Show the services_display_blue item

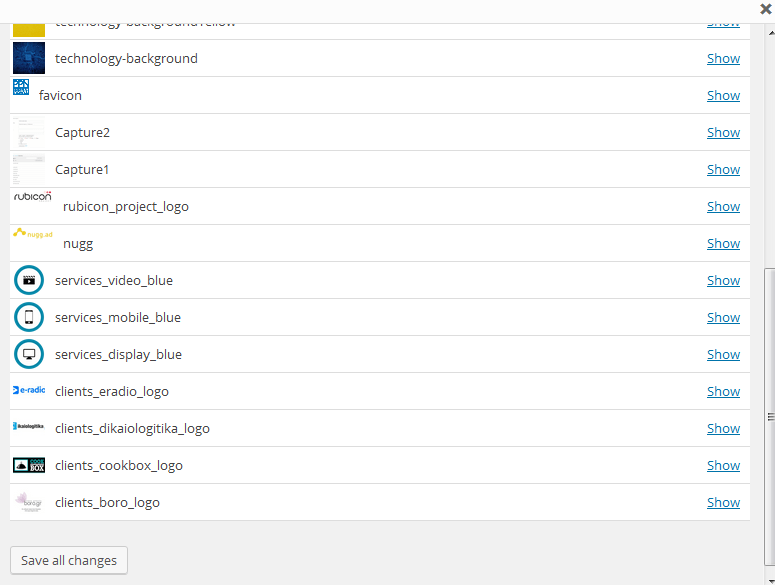(x=723, y=355)
